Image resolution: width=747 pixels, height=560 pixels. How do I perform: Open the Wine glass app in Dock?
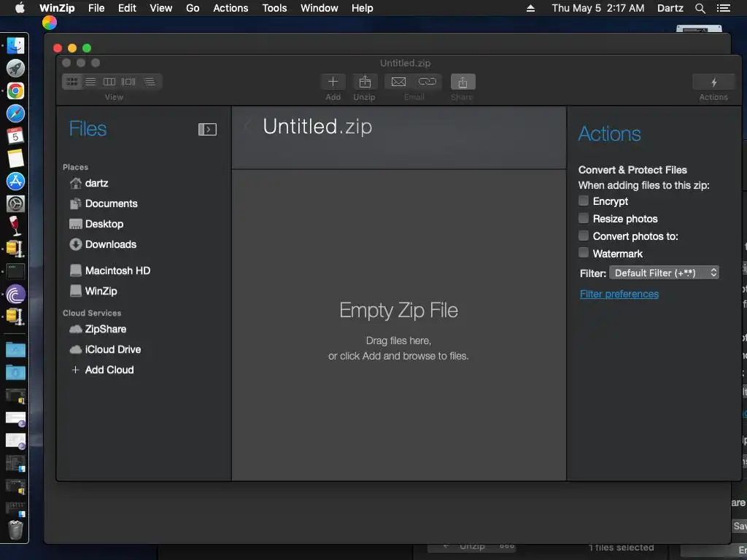coord(15,226)
